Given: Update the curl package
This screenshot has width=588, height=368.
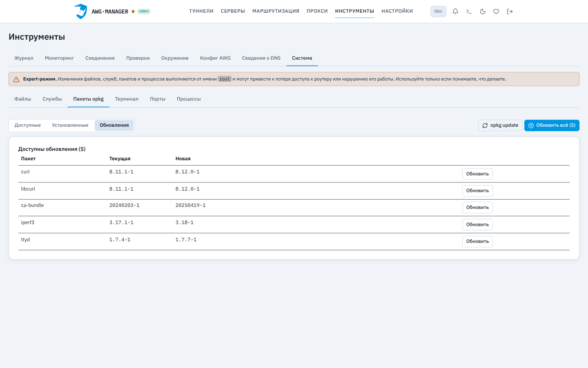Looking at the screenshot, I should coord(477,174).
